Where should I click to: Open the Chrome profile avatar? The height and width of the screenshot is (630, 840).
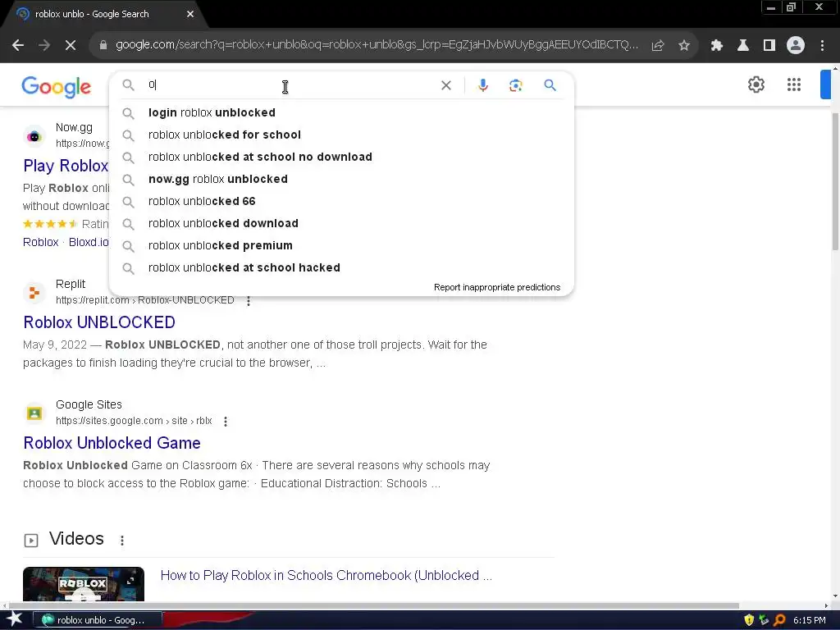click(x=796, y=46)
